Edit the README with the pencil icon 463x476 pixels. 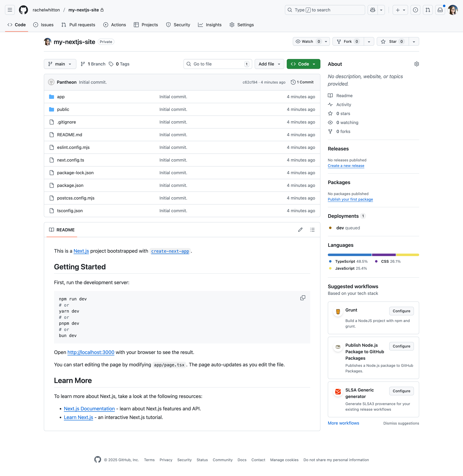pyautogui.click(x=300, y=230)
